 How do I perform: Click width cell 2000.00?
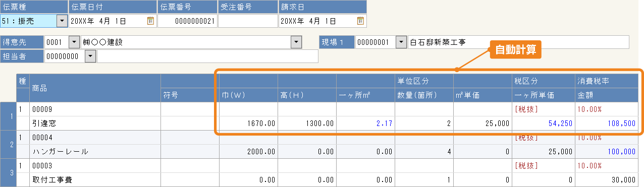(248, 151)
